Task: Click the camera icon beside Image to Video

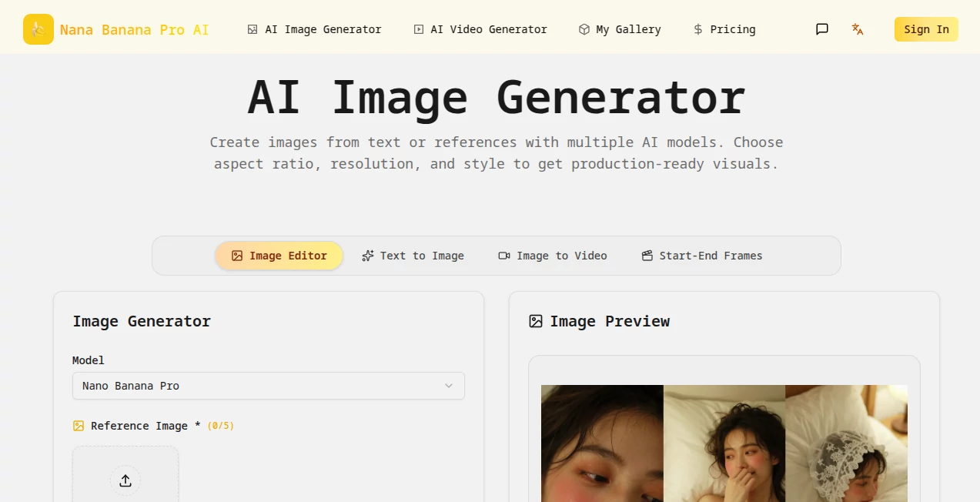Action: [x=504, y=255]
